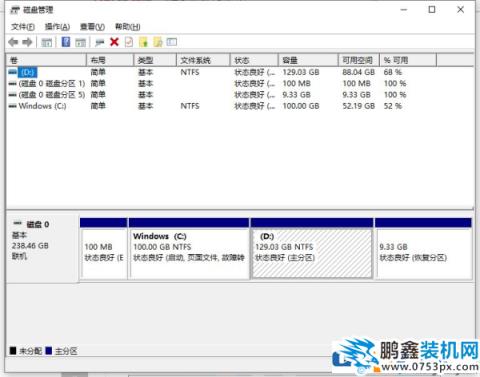This screenshot has width=480, height=377.
Task: Sort by the 文件系统 column header
Action: [203, 60]
